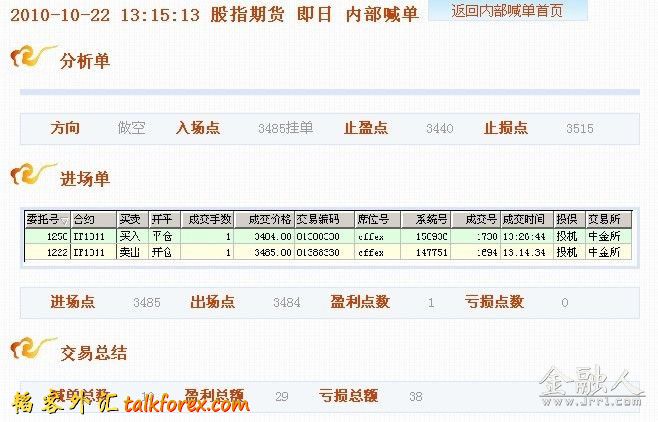The width and height of the screenshot is (658, 422).
Task: Select order number 1222 in the table
Action: [x=57, y=253]
